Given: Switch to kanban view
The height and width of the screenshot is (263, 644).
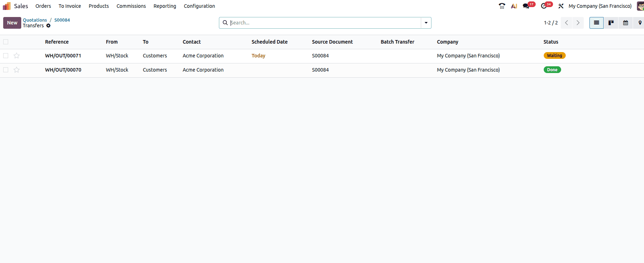Looking at the screenshot, I should [x=611, y=23].
